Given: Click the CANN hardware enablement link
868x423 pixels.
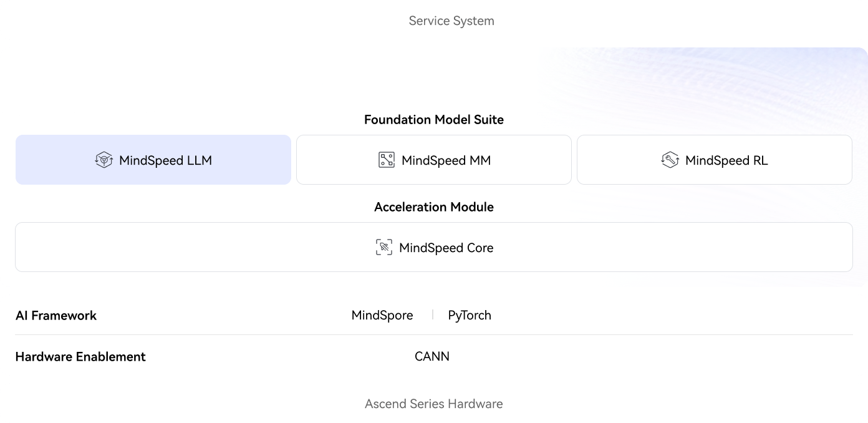Looking at the screenshot, I should tap(432, 356).
